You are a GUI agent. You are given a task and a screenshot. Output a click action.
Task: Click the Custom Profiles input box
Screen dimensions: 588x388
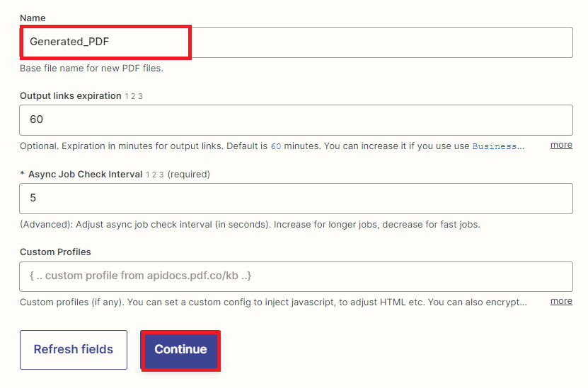pos(296,276)
